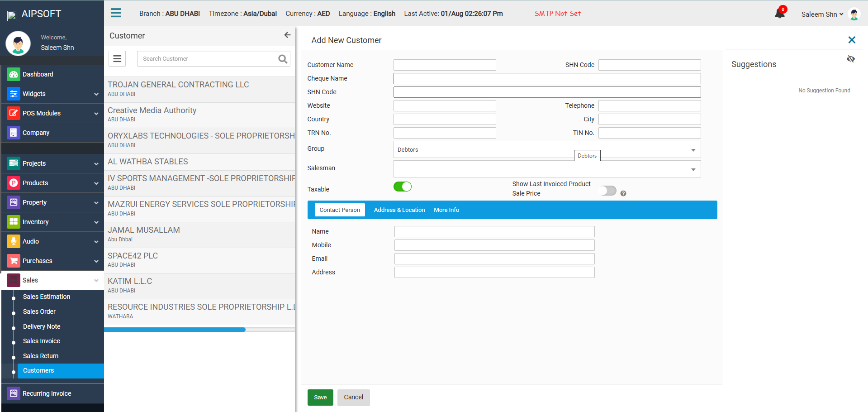
Task: Click the search magnifier icon
Action: coord(283,59)
